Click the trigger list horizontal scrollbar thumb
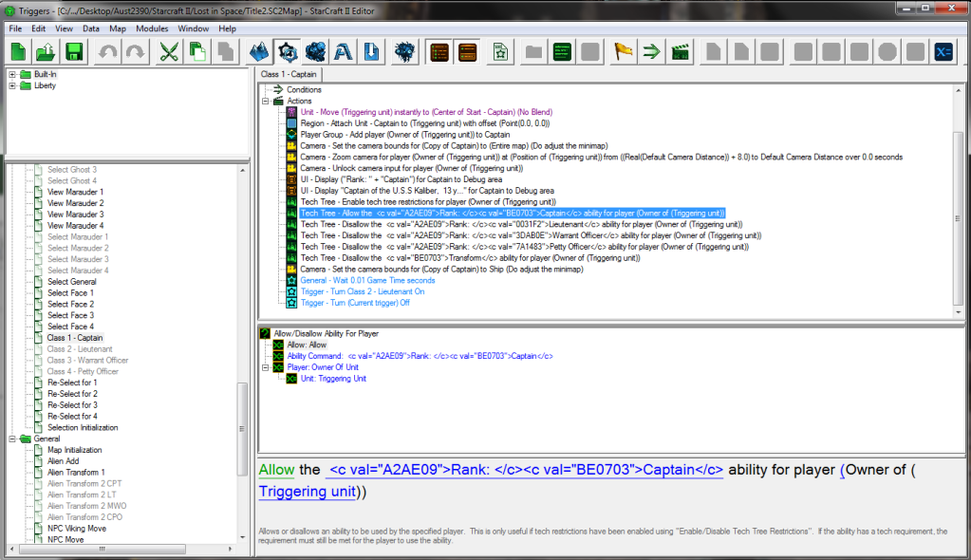Image resolution: width=971 pixels, height=560 pixels. tap(103, 549)
